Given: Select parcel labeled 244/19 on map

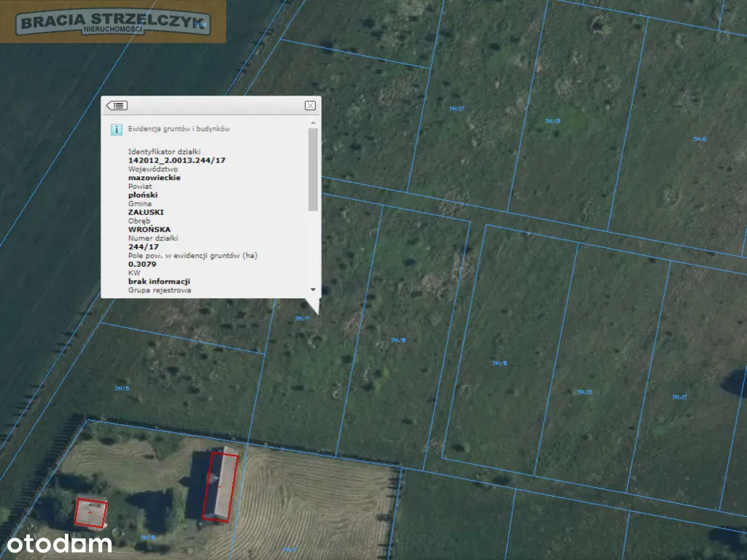Looking at the screenshot, I should 500,362.
